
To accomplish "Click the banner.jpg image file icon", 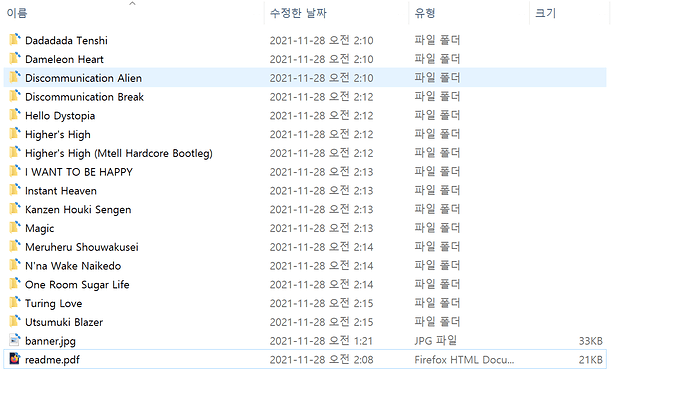I will coord(15,340).
